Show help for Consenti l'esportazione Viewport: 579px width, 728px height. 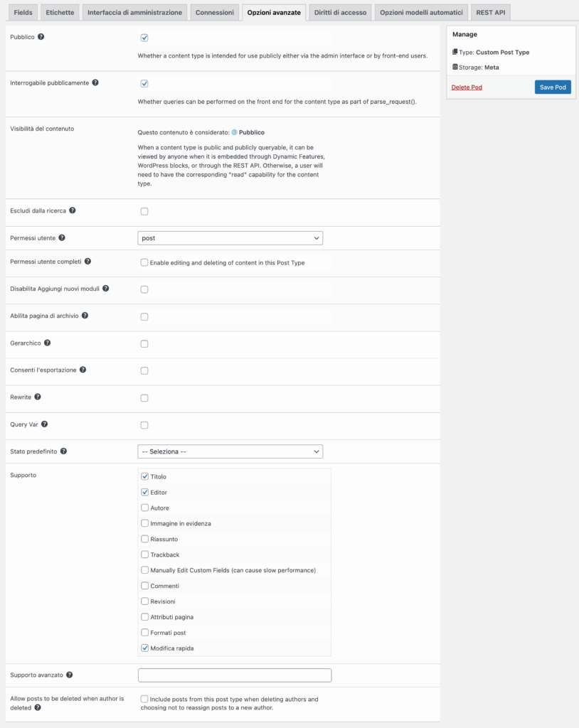pos(83,370)
